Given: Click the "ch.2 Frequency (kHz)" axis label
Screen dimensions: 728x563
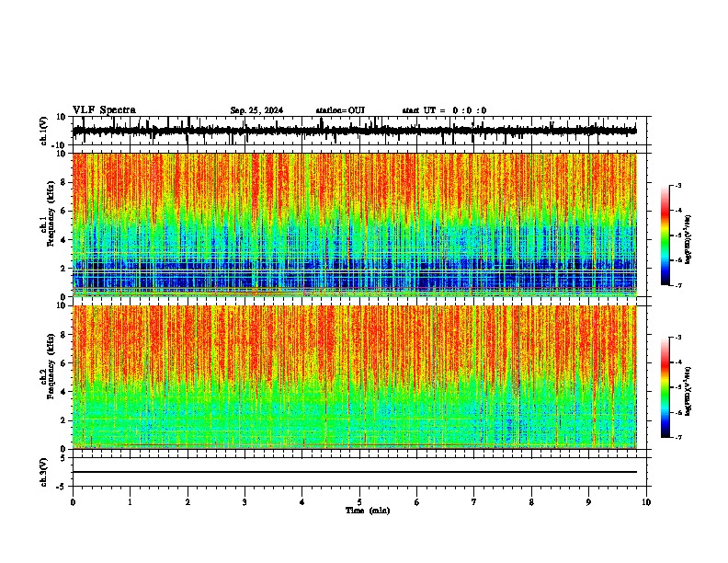Looking at the screenshot, I should pyautogui.click(x=48, y=366).
